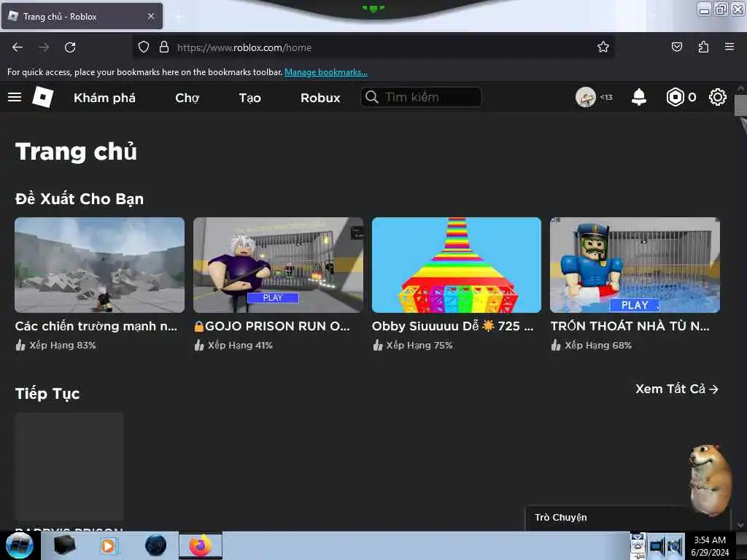Open the tracking protection shield icon
The image size is (747, 560).
tap(144, 47)
